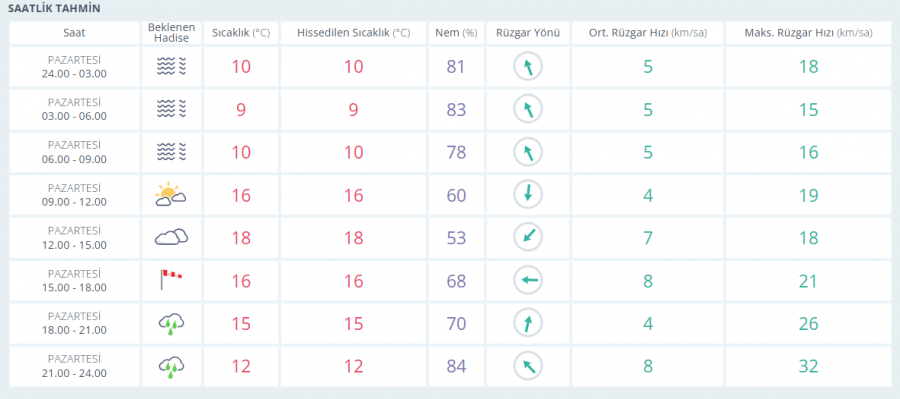Click upward wind arrow for 18.00 - 21.00

527,323
